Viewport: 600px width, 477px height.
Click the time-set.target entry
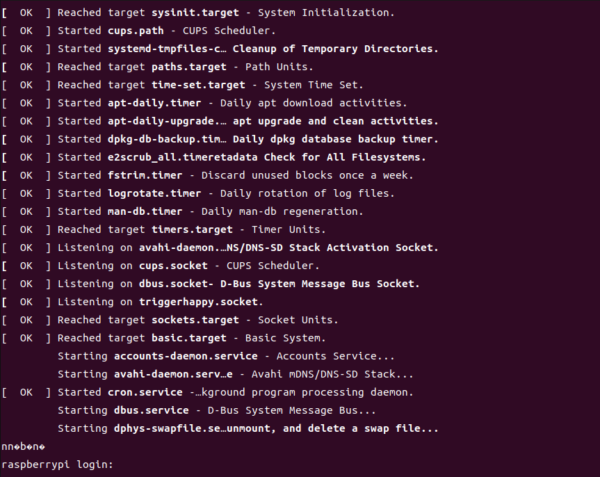point(198,85)
